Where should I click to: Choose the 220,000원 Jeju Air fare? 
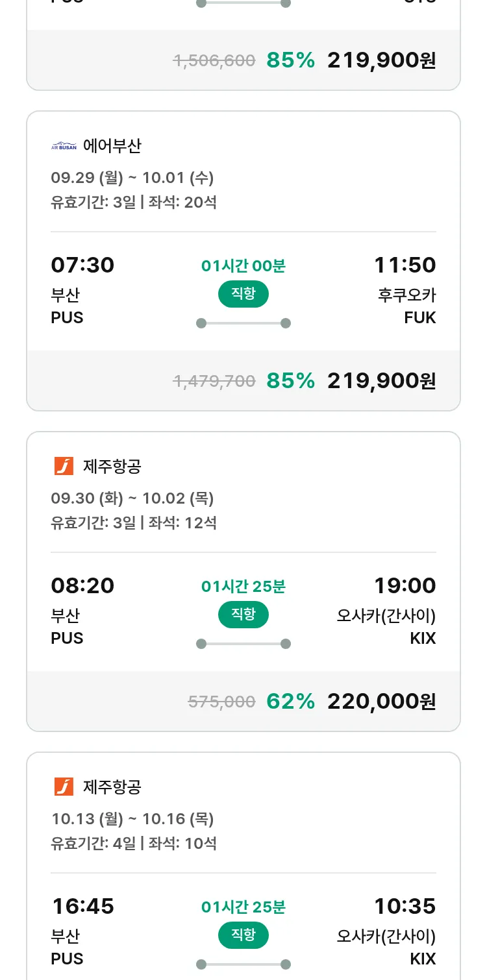381,701
